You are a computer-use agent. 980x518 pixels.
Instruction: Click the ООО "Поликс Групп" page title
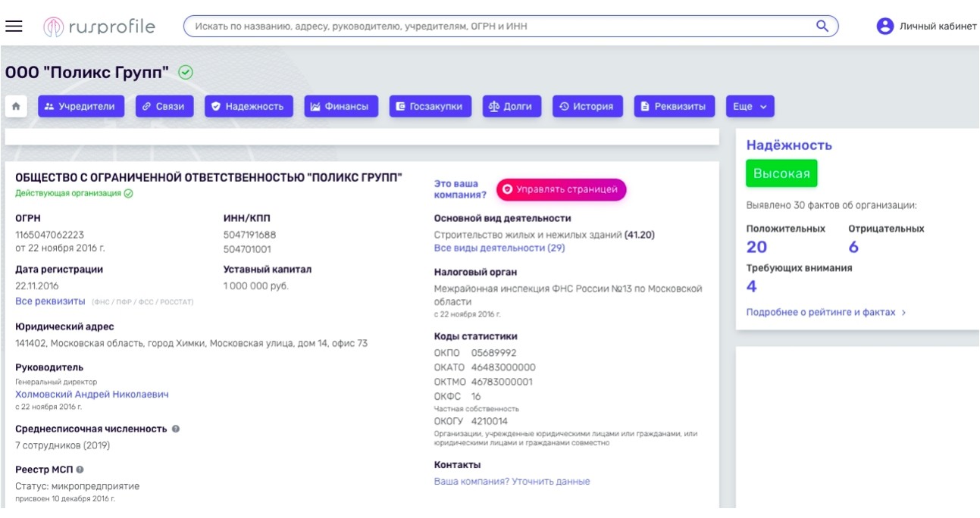87,73
